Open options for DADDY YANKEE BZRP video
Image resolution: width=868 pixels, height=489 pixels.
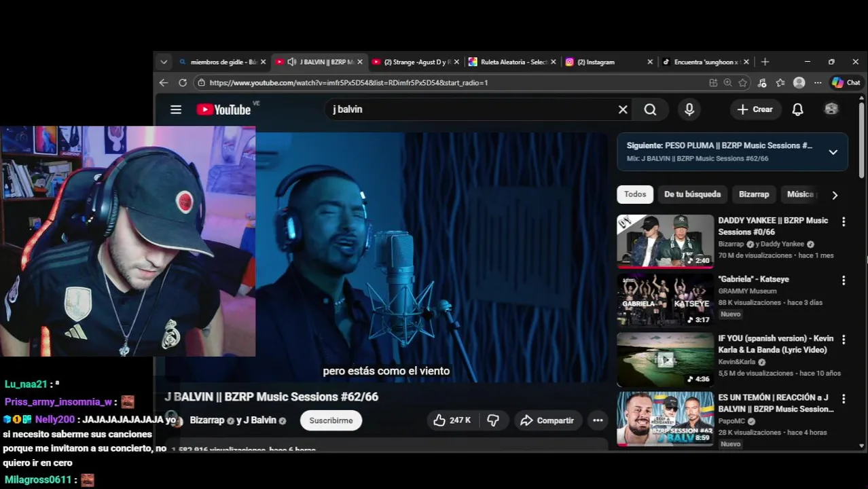coord(844,221)
